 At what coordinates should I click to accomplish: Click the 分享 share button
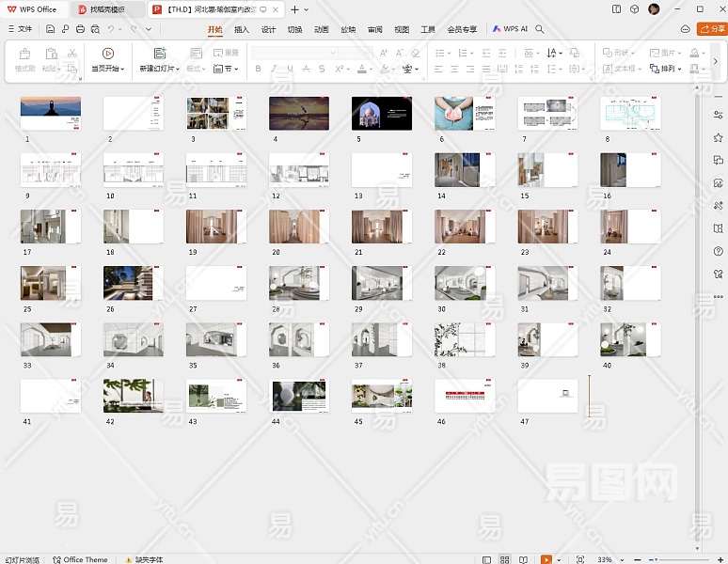click(x=712, y=29)
